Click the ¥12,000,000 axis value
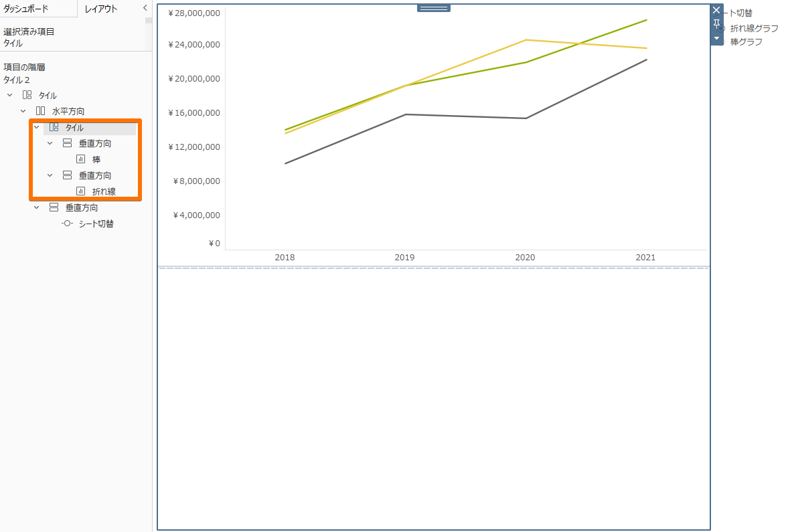The height and width of the screenshot is (532, 786). coord(194,147)
